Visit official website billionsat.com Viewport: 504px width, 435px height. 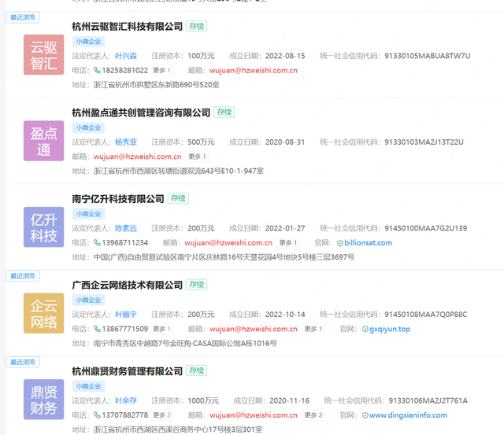click(x=368, y=243)
